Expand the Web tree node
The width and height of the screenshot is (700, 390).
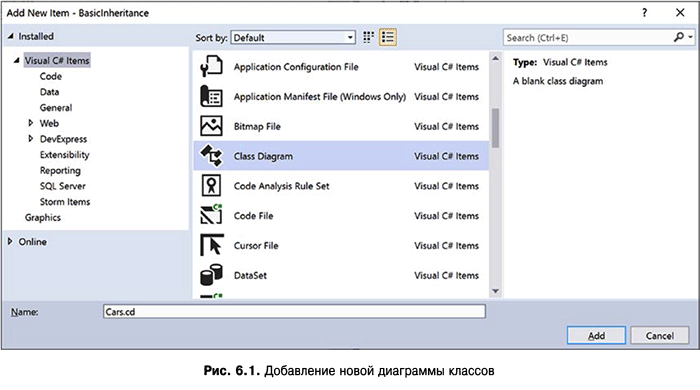pyautogui.click(x=30, y=123)
